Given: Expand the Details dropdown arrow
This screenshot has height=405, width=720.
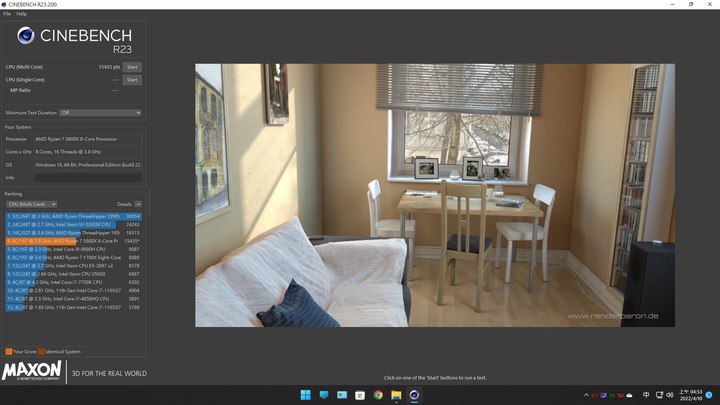Looking at the screenshot, I should click(x=138, y=204).
